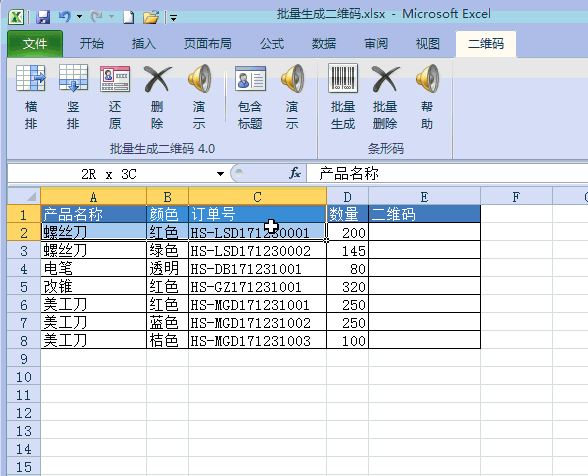Open the Undo history dropdown arrow
This screenshot has width=588, height=476.
pyautogui.click(x=79, y=17)
